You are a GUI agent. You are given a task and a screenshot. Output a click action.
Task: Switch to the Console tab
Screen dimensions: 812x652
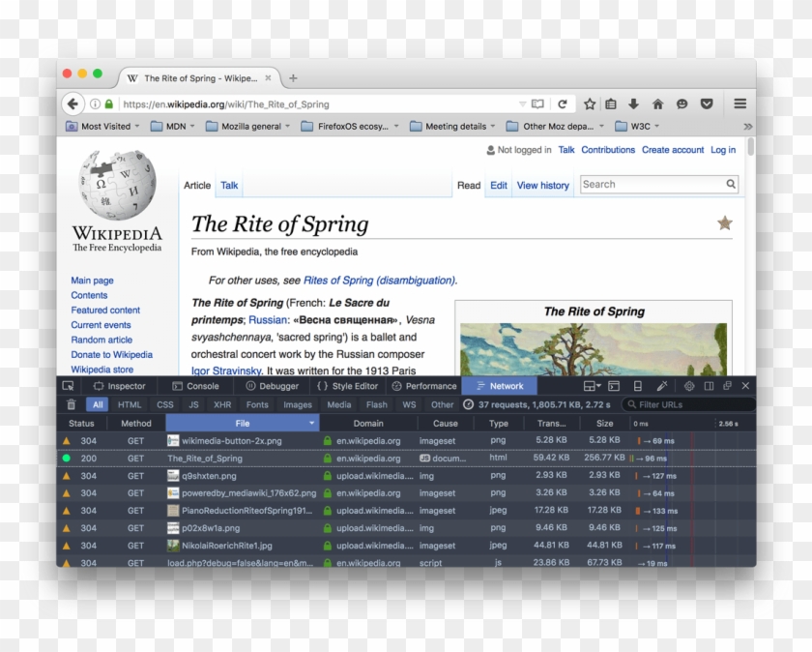[x=195, y=386]
